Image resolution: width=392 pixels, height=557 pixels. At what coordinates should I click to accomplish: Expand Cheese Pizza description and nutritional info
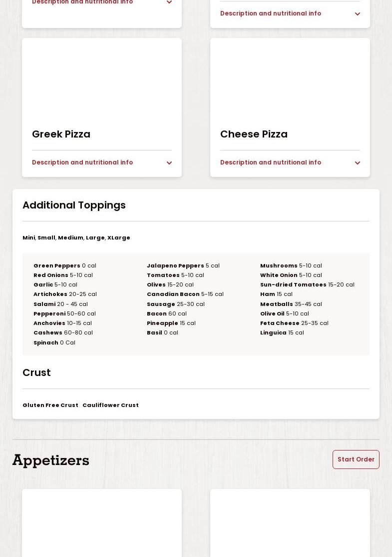click(271, 162)
